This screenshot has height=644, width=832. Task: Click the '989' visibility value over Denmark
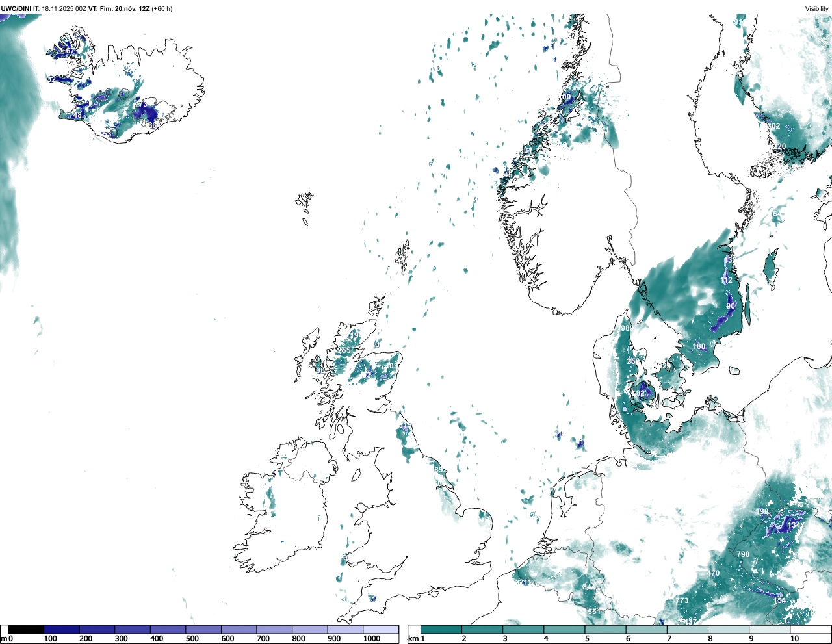click(627, 329)
